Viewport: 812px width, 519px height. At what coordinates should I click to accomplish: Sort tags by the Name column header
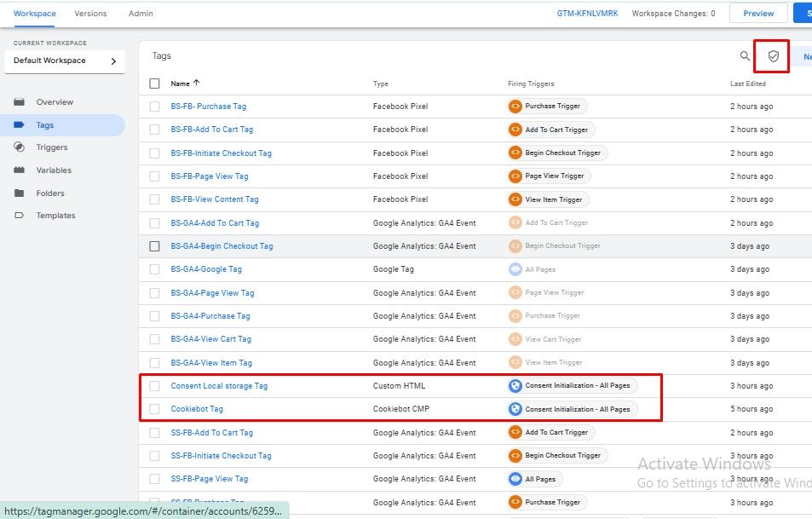180,84
